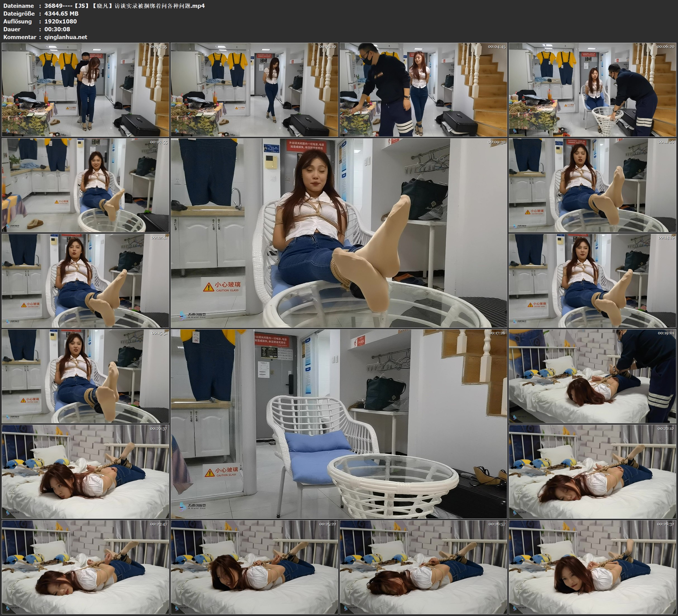Open the thumbnail at 00:11:06
Screen dimensions: 678x616
coord(593,185)
